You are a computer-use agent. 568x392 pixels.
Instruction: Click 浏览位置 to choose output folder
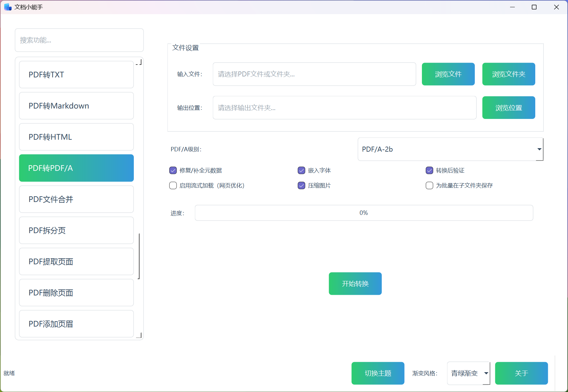pyautogui.click(x=508, y=108)
